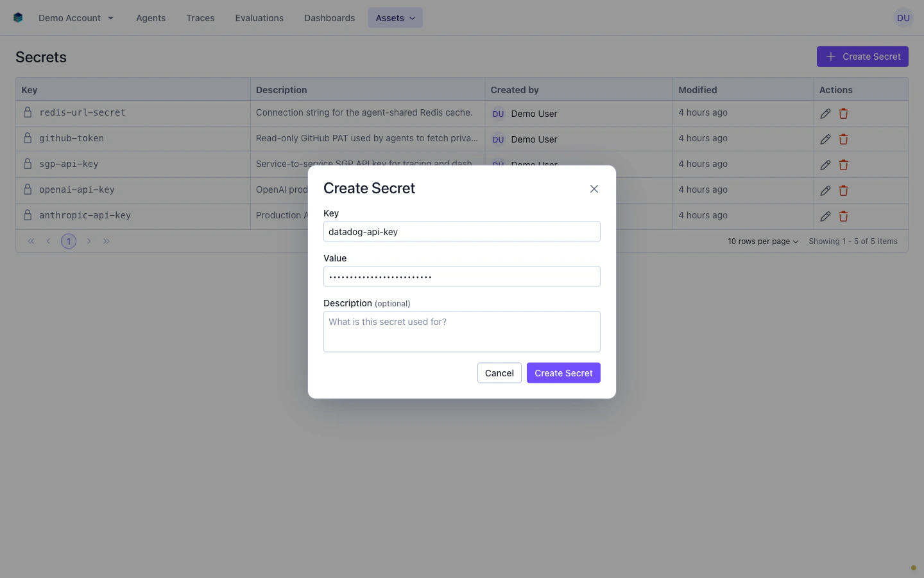Click the Create Secret button in page header
Viewport: 924px width, 578px height.
pos(862,57)
